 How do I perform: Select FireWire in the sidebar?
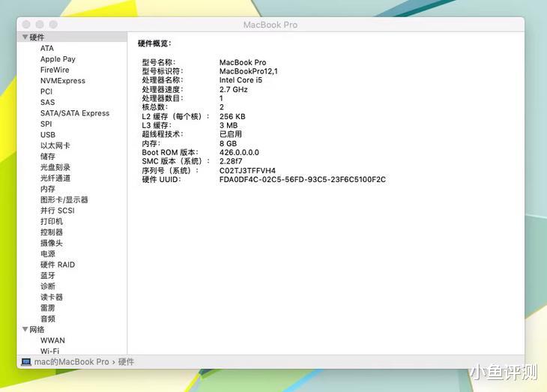55,70
